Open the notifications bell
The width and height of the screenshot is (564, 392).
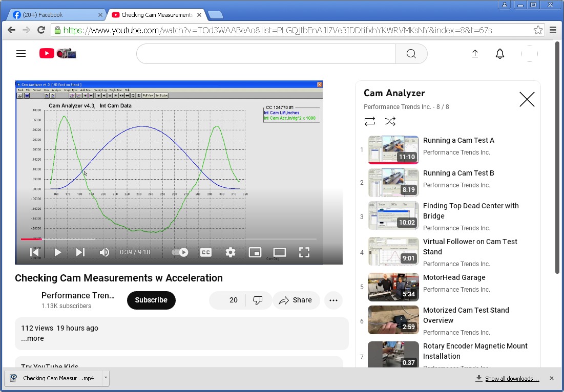point(499,54)
